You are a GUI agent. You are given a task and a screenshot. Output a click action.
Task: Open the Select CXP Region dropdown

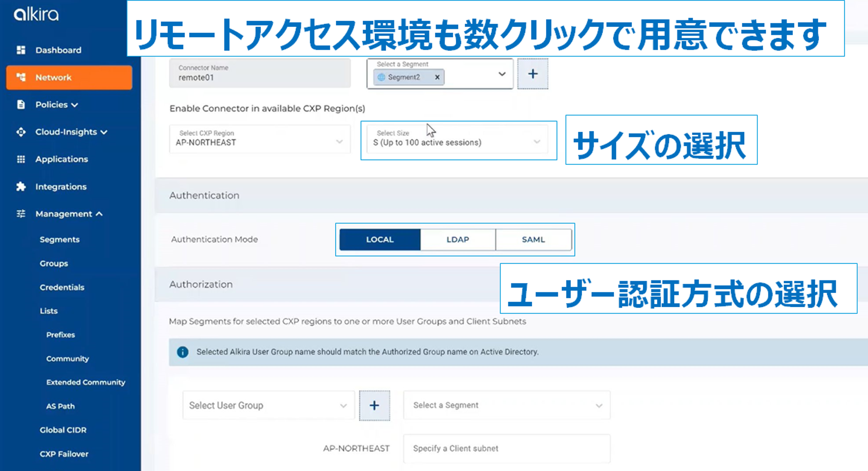tap(260, 139)
